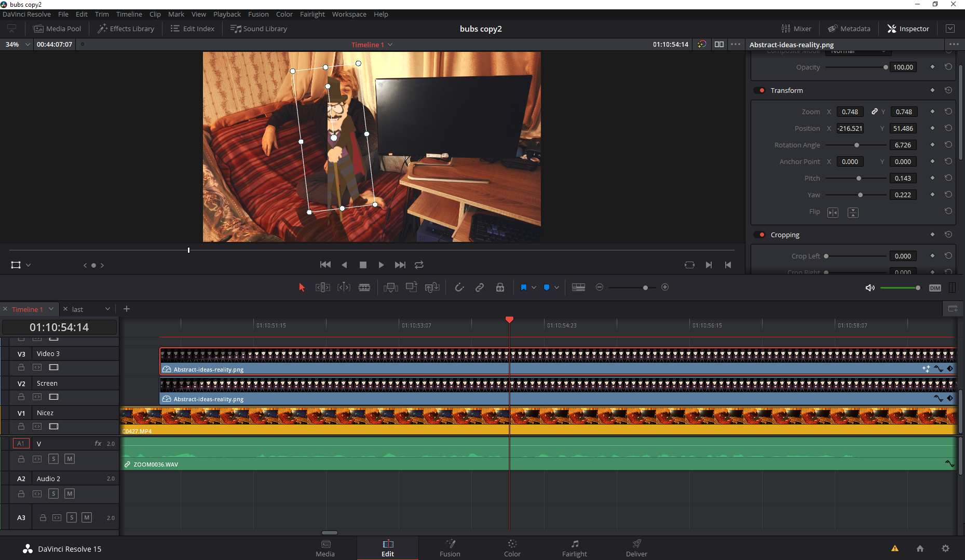The image size is (965, 560).
Task: Toggle the Position Lock icon
Action: pos(500,288)
